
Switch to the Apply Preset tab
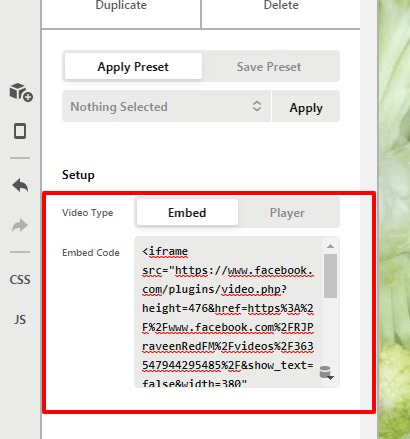(x=133, y=66)
